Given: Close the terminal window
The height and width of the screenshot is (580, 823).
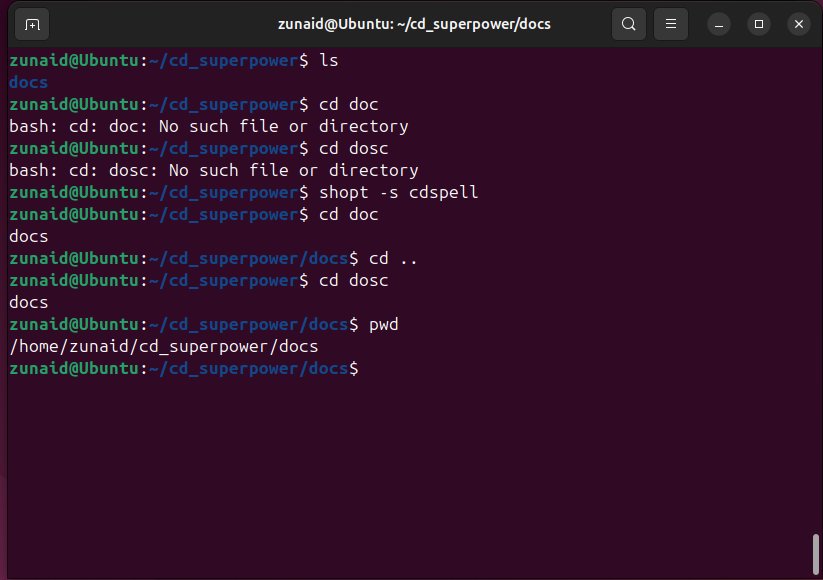Looking at the screenshot, I should click(798, 24).
